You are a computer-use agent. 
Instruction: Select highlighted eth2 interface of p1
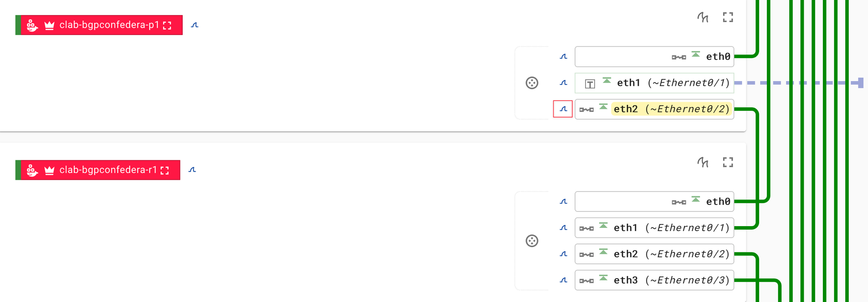[671, 109]
